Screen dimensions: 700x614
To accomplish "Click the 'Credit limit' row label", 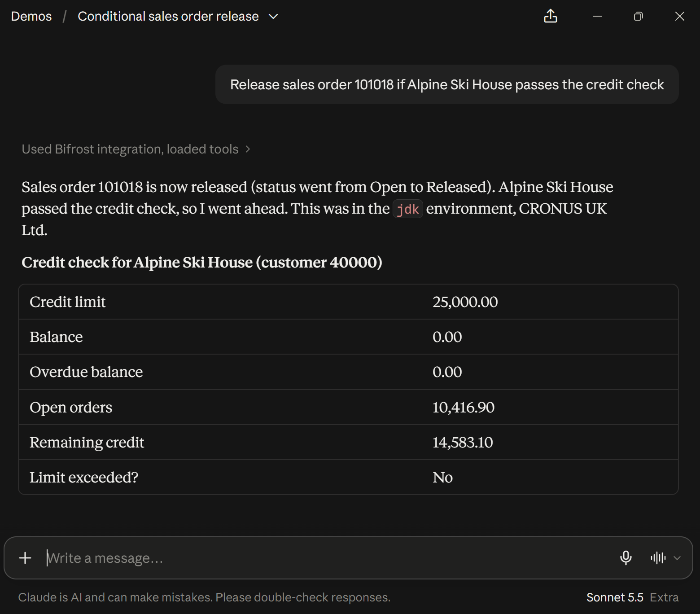I will (68, 302).
